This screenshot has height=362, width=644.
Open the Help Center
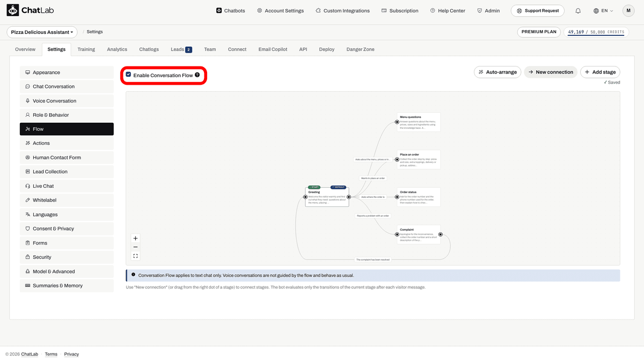coord(448,11)
